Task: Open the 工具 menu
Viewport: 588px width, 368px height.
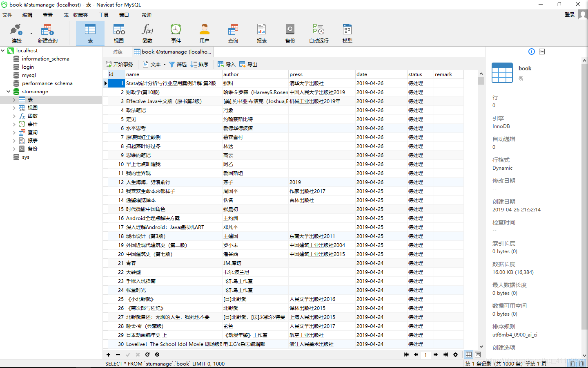Action: [x=104, y=15]
